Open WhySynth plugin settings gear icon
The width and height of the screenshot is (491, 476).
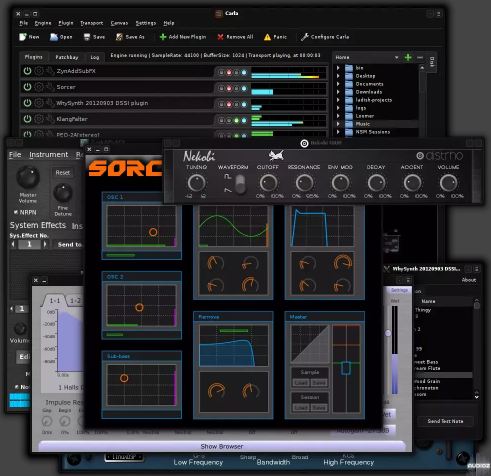[x=39, y=103]
